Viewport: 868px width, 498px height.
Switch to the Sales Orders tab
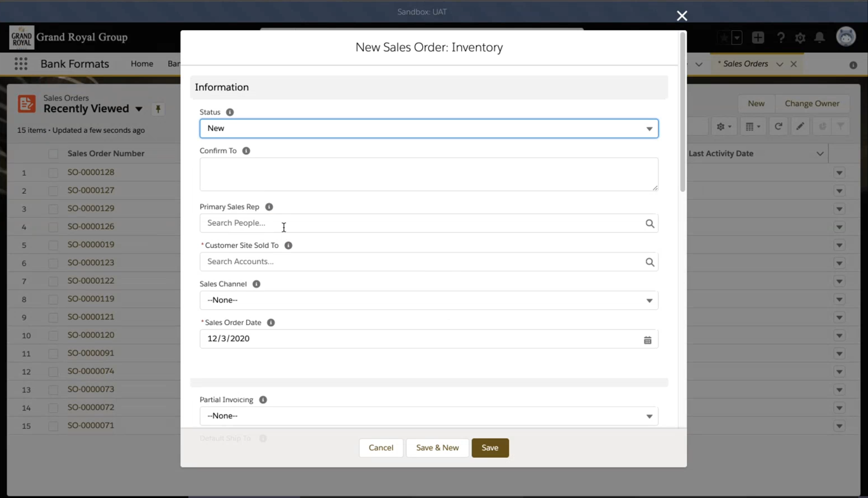tap(745, 64)
